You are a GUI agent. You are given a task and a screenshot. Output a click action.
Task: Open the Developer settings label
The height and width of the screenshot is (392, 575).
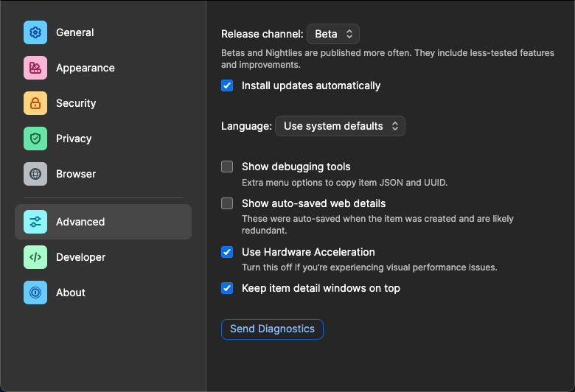80,257
